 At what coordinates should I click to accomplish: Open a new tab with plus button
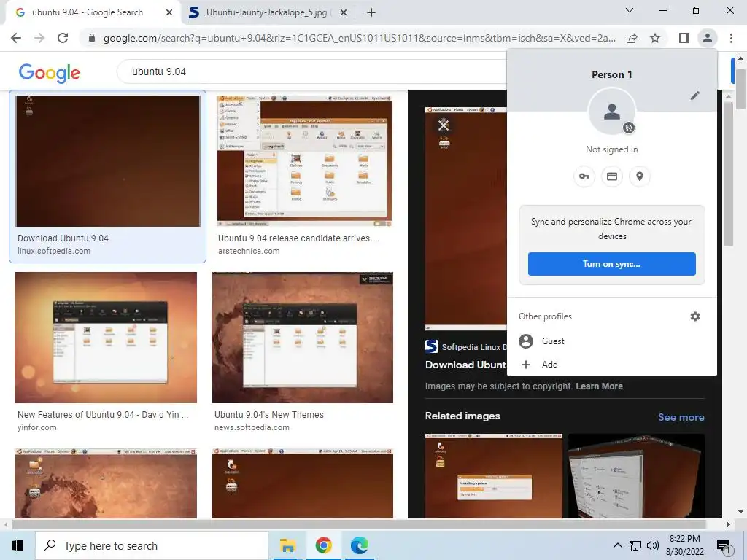click(371, 12)
